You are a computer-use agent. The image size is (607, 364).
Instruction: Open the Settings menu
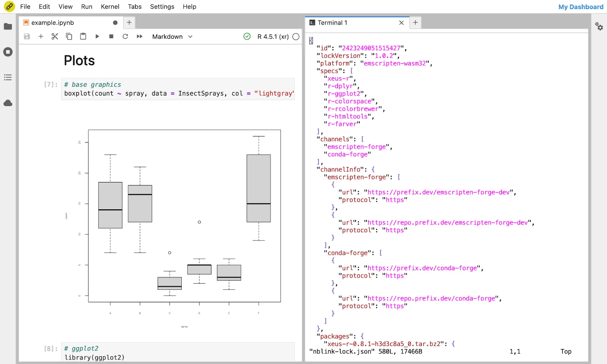pos(162,6)
